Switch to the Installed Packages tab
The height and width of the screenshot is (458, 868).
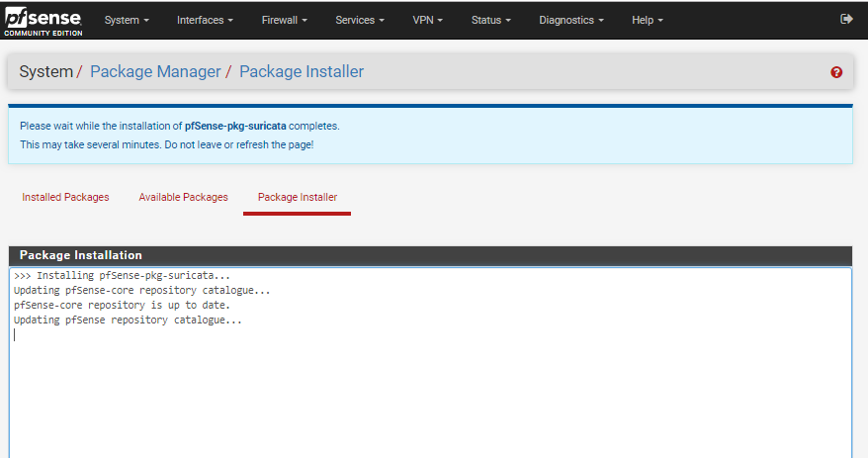click(65, 197)
